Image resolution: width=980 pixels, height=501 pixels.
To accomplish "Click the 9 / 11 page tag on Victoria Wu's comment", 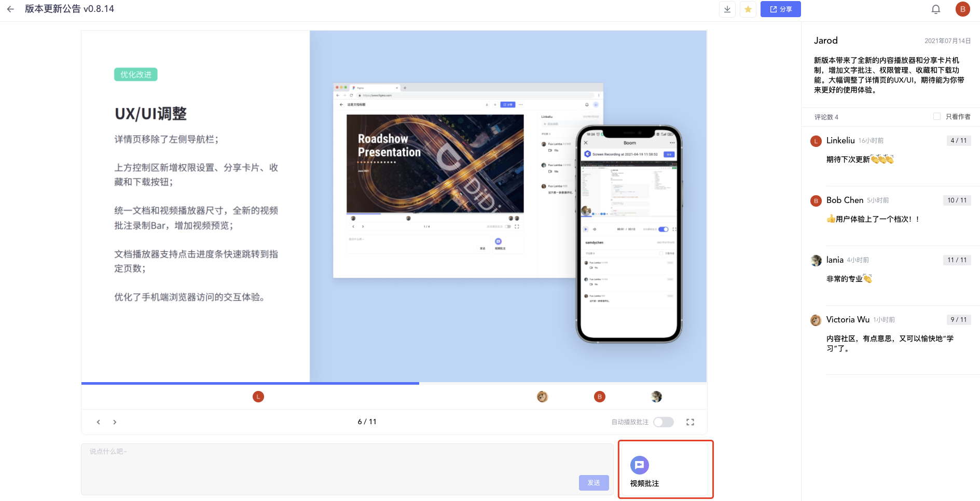I will (959, 320).
